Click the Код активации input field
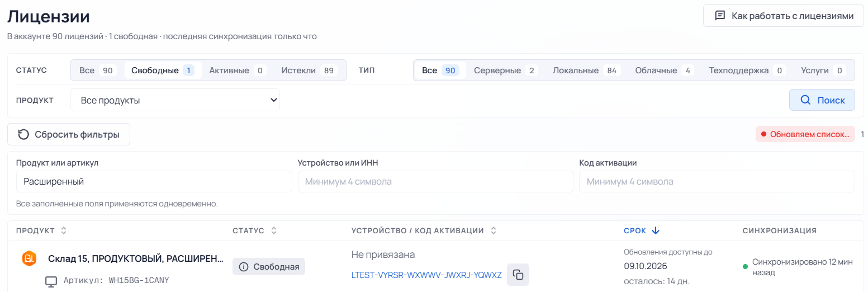Viewport: 868px width, 292px height. (717, 182)
